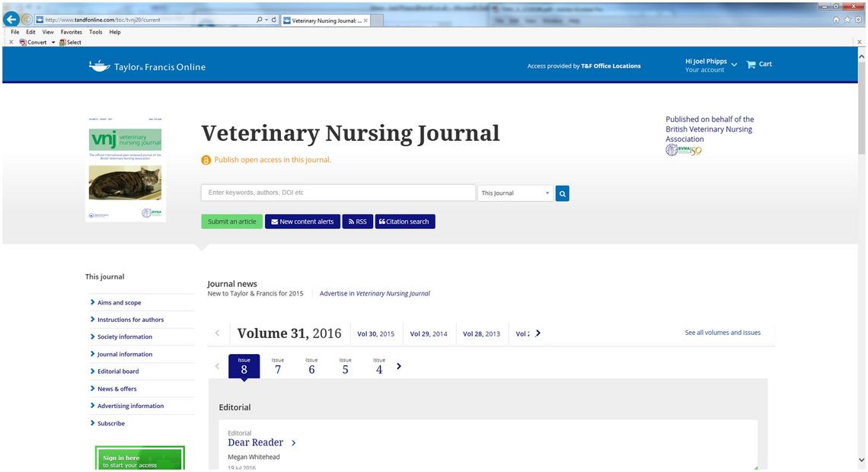Click the address bar search magnifier icon
Image resolution: width=868 pixels, height=472 pixels.
pos(259,19)
